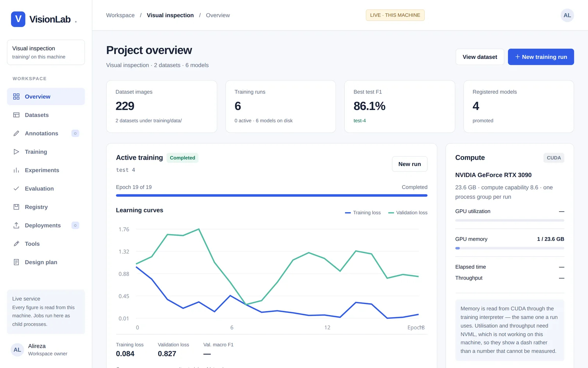The image size is (588, 368).
Task: Open Overview via its grid icon
Action: click(16, 96)
